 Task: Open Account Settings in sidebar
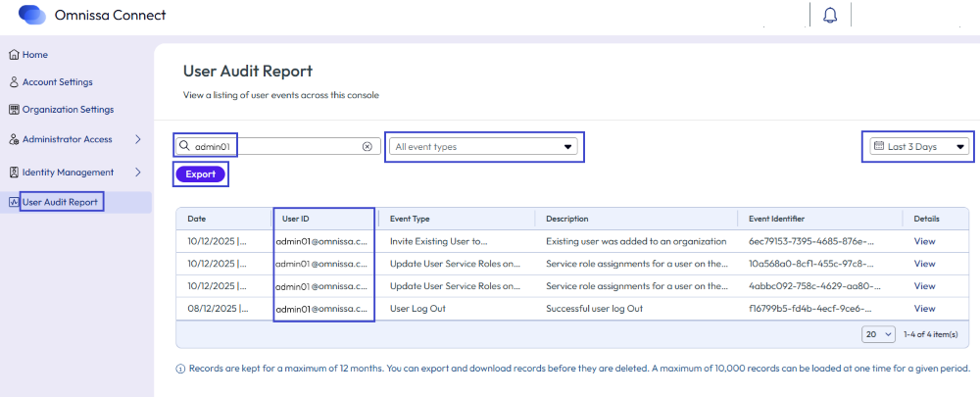[x=58, y=82]
